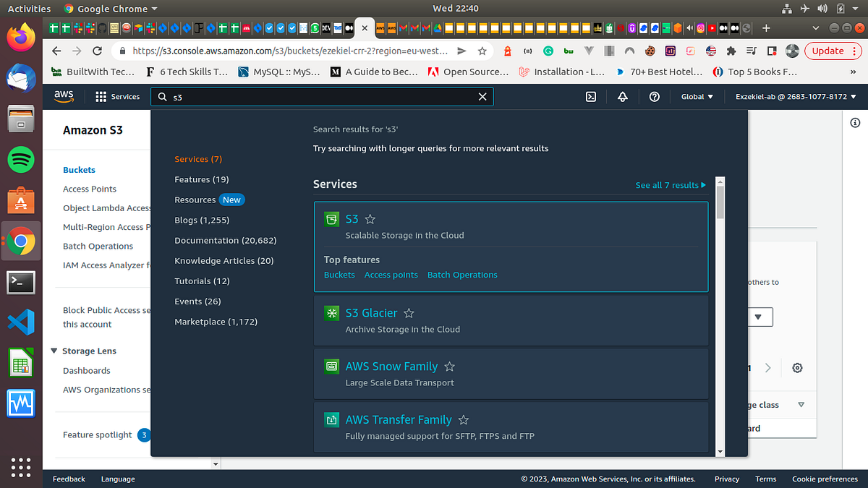Open Batch Operations in S3 sidebar
868x488 pixels.
click(98, 246)
